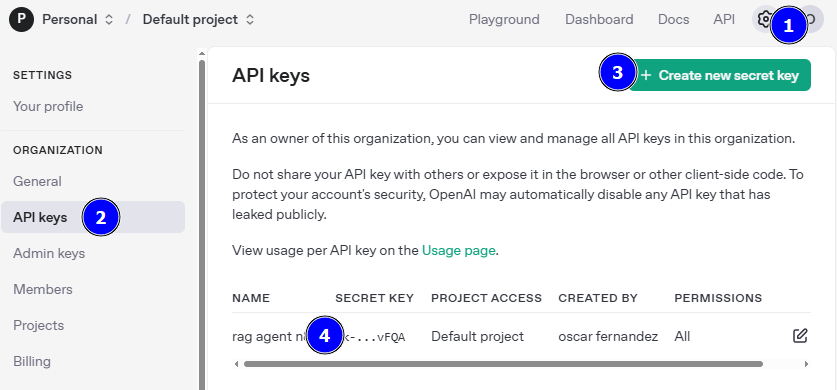Click the 'API keys' page heading
This screenshot has width=837, height=390.
pos(271,76)
